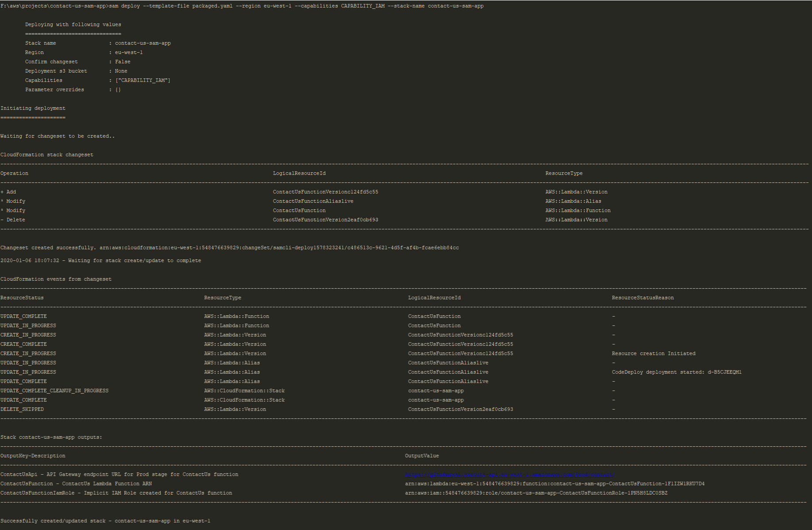Click 'ContactUsFunctionVersion2eaf0cb693' in the Delete row
Image resolution: width=812 pixels, height=530 pixels.
point(326,220)
